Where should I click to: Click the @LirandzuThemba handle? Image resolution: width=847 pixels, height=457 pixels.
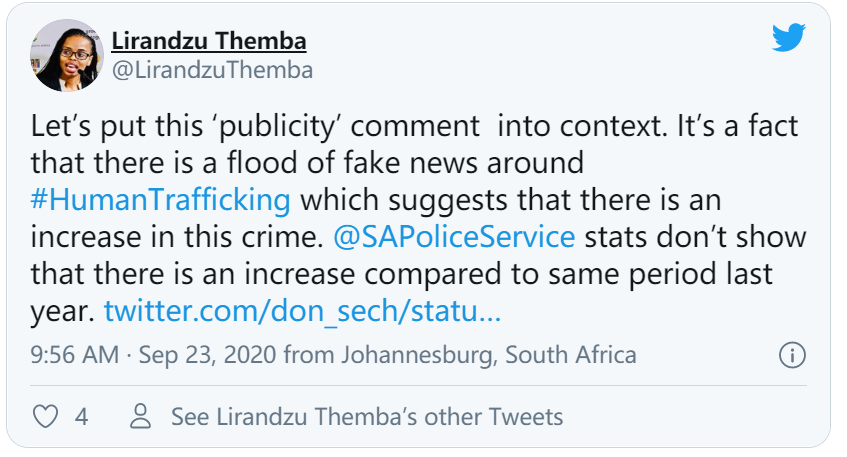[x=212, y=70]
